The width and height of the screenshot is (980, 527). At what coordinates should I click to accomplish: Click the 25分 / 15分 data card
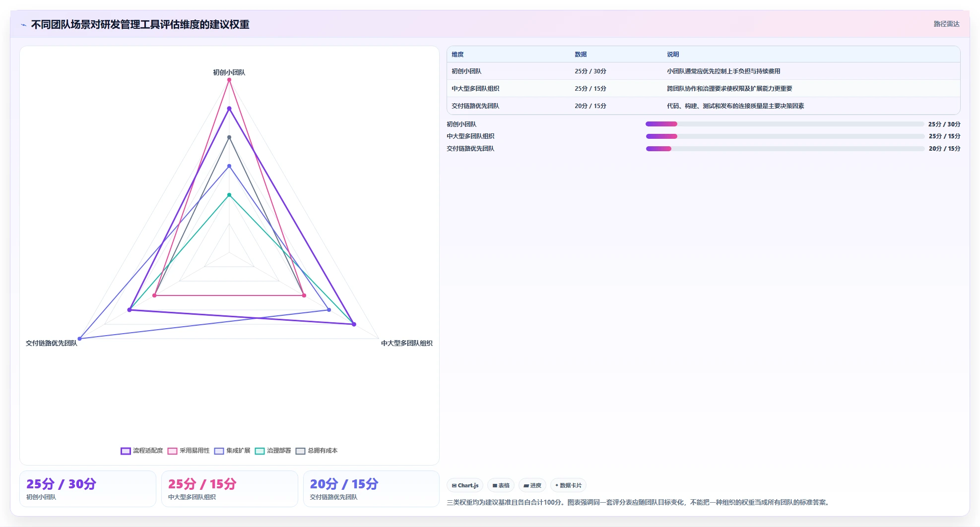pyautogui.click(x=230, y=489)
